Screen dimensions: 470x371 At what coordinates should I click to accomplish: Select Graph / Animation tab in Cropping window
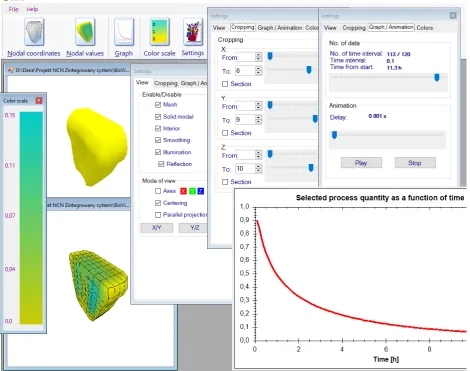(280, 28)
